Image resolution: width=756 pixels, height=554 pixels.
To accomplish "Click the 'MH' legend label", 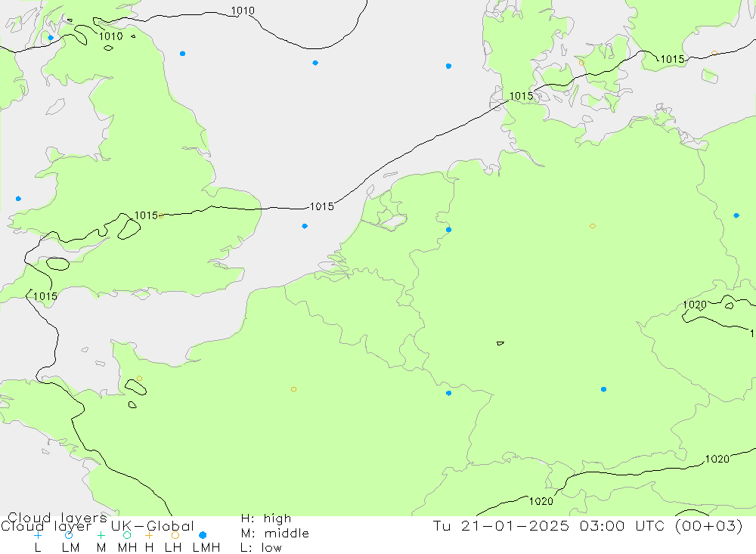I will pyautogui.click(x=127, y=548).
